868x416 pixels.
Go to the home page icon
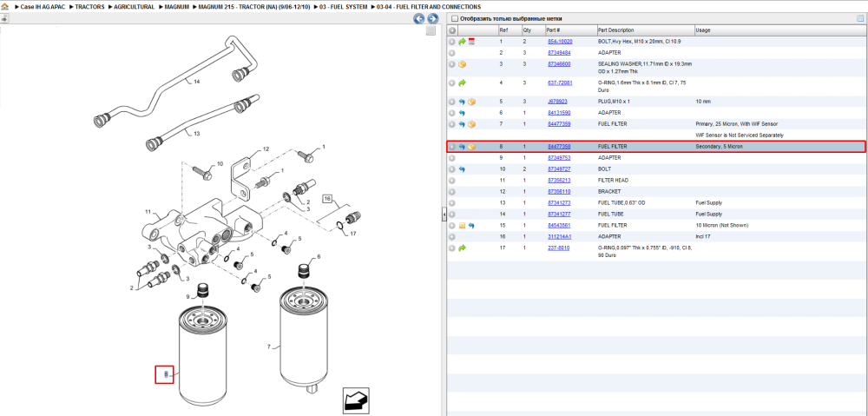(x=4, y=7)
